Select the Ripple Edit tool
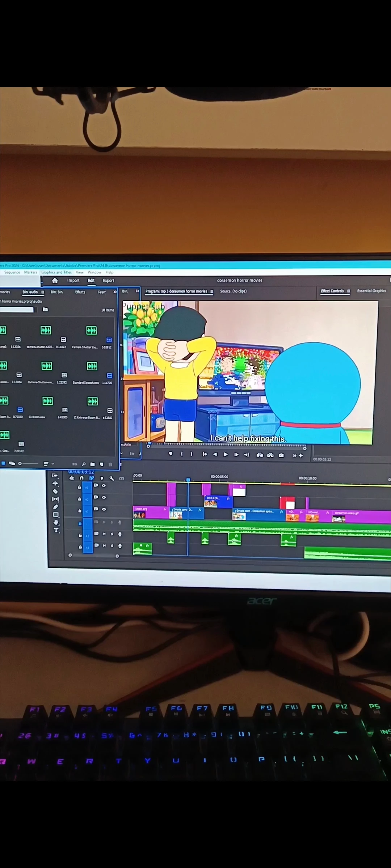The height and width of the screenshot is (868, 391). click(x=55, y=484)
